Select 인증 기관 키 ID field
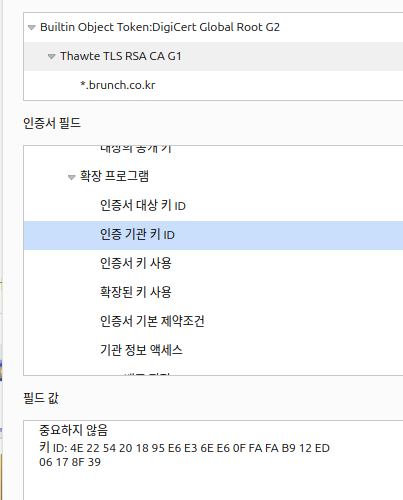 213,235
